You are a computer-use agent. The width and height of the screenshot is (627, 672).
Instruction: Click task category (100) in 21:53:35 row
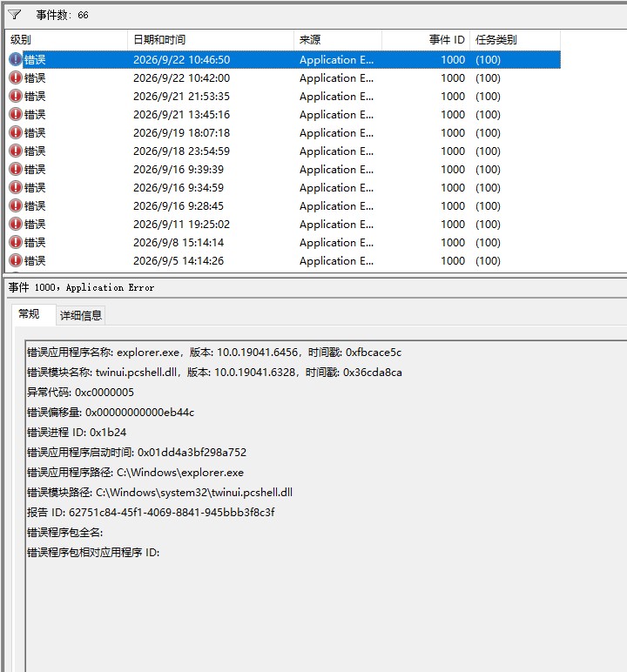pos(488,96)
